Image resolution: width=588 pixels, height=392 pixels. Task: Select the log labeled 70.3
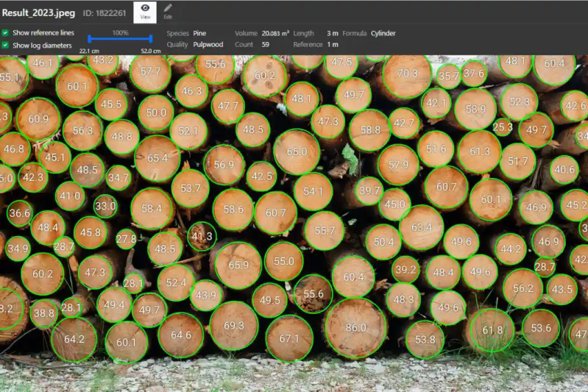(407, 74)
